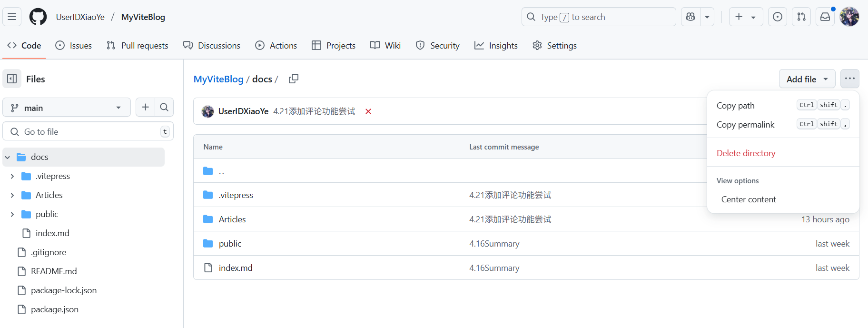
Task: Select .gitignore in the file tree
Action: 49,252
